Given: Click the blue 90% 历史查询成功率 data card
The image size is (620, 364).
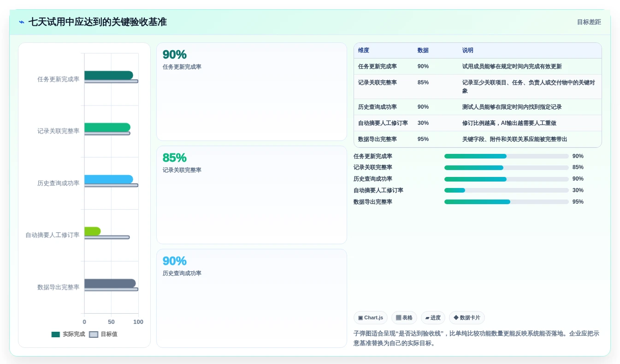Looking at the screenshot, I should [x=252, y=298].
